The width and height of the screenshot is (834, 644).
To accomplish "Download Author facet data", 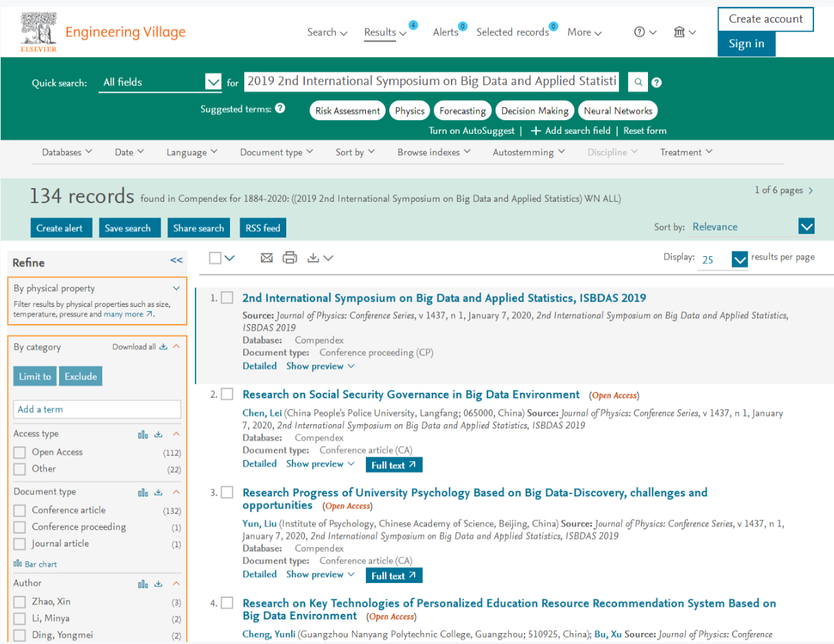I will coord(159,584).
